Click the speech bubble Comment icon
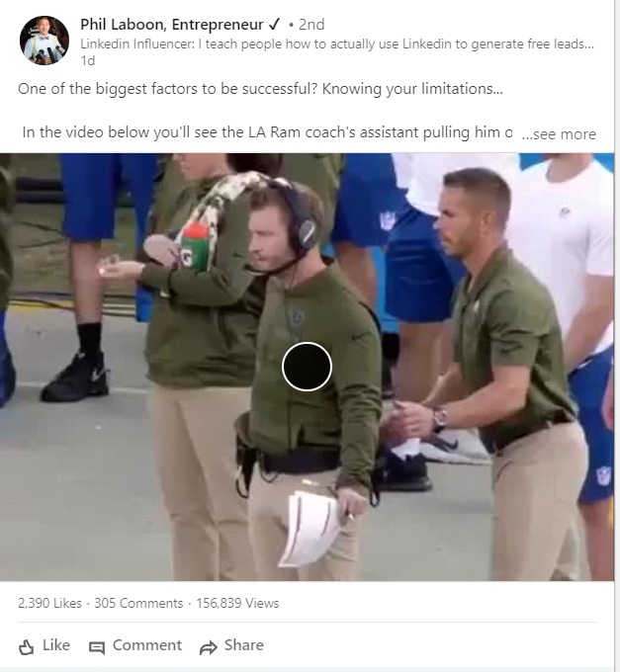 pos(97,647)
